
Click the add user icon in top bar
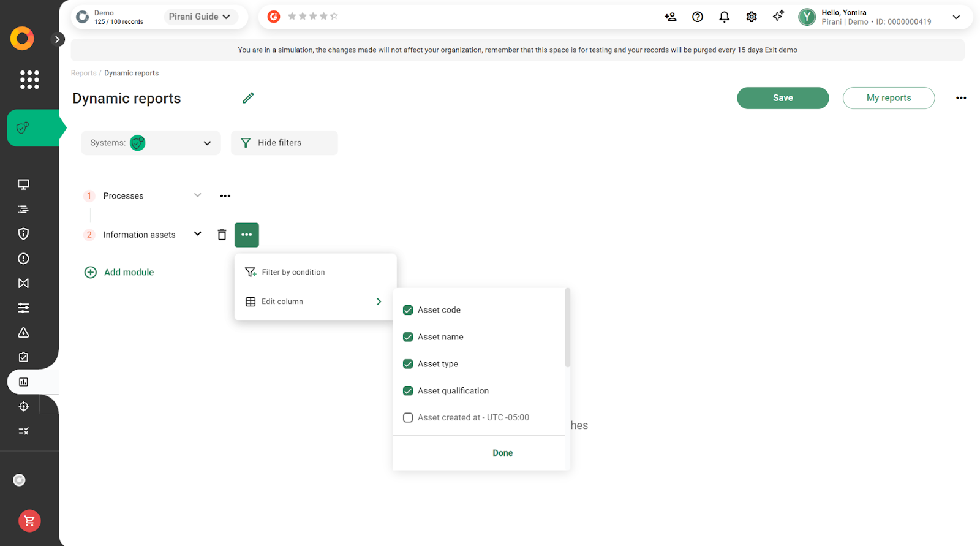[x=670, y=17]
